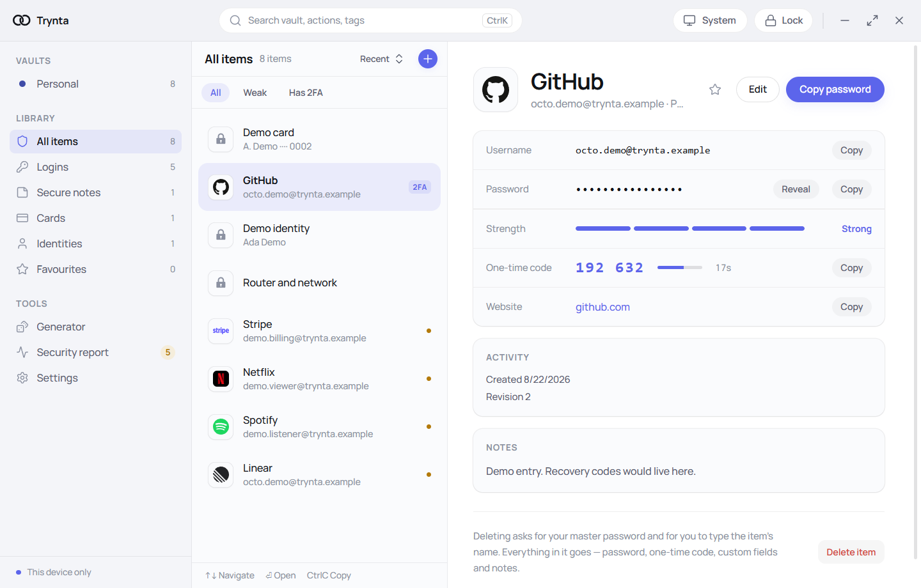
Task: Click the Security report 5 badge
Action: (x=168, y=352)
